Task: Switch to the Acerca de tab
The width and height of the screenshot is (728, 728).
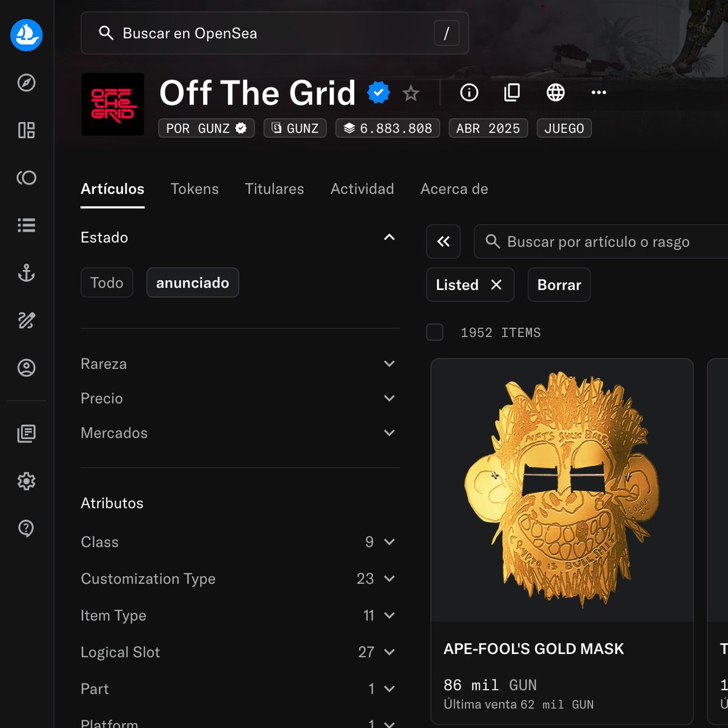Action: (454, 189)
